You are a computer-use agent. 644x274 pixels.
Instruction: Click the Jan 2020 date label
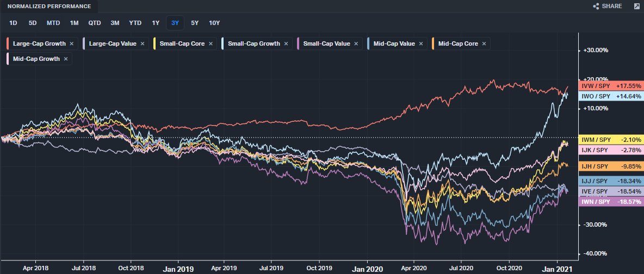pos(367,269)
